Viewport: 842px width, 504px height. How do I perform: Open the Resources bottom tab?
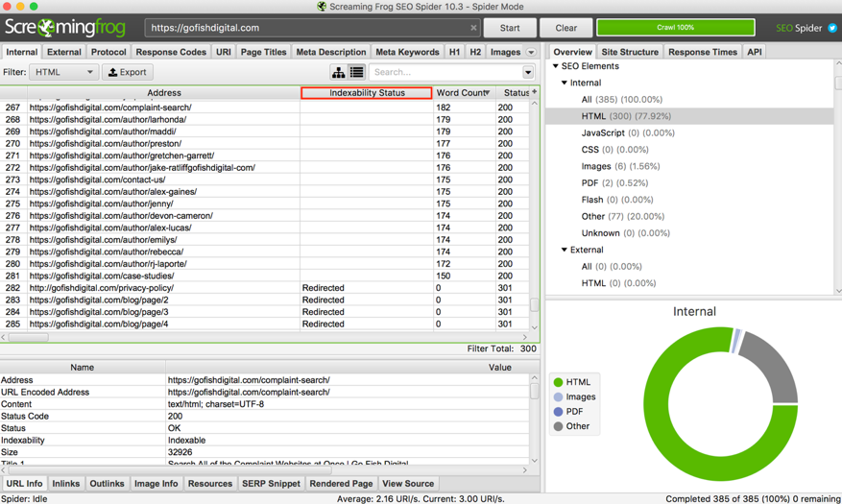(x=210, y=484)
